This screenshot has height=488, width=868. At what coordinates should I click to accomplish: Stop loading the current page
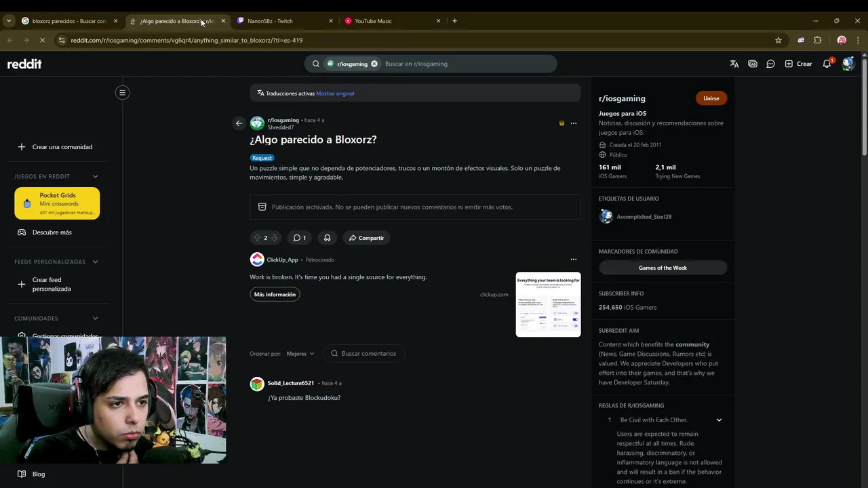click(42, 40)
